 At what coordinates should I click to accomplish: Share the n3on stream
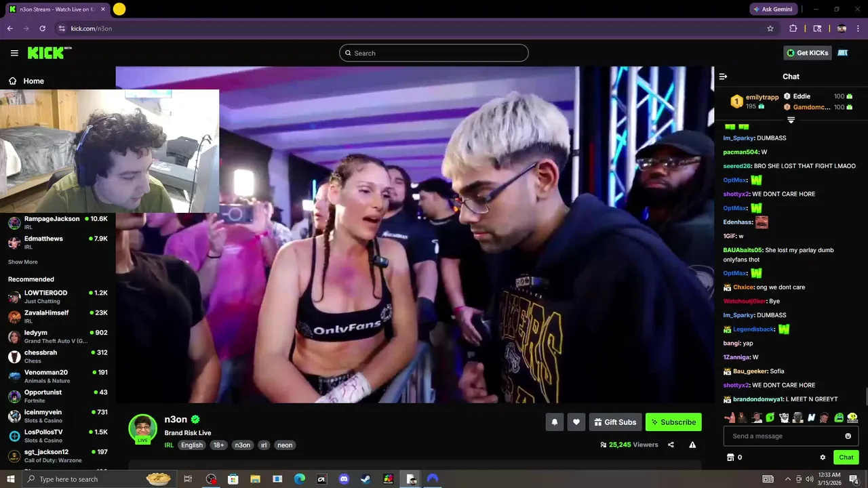coord(671,445)
